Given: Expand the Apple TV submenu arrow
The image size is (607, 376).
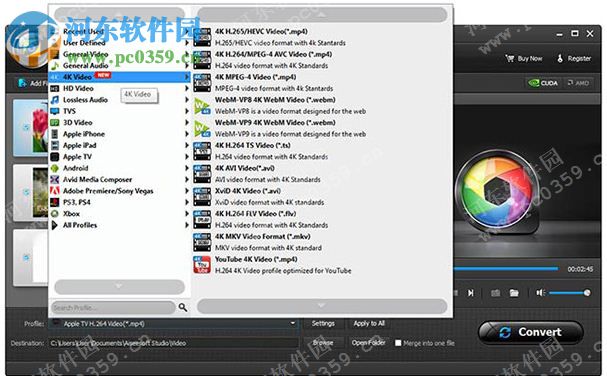Looking at the screenshot, I should (187, 157).
